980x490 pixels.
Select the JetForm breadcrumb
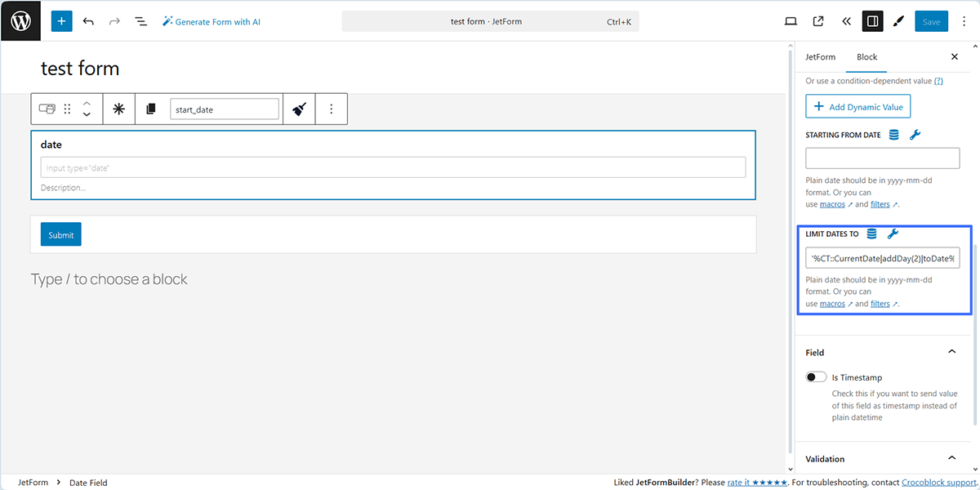point(33,483)
